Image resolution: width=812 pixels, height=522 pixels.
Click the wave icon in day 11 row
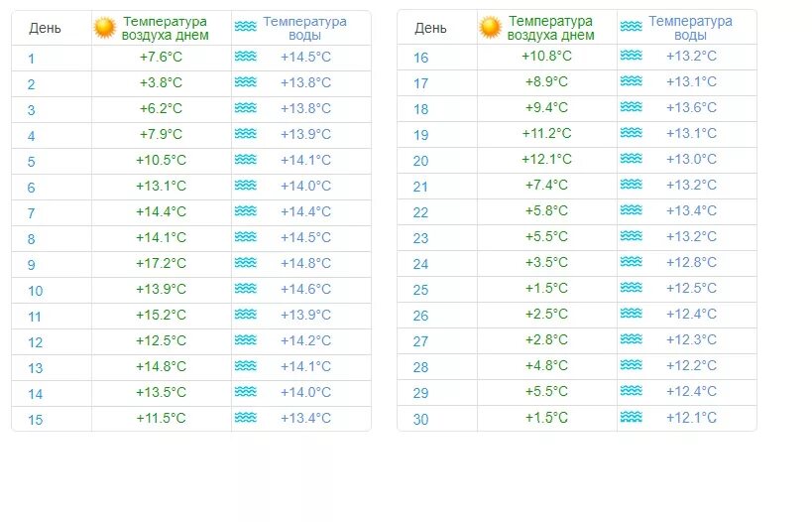point(246,315)
